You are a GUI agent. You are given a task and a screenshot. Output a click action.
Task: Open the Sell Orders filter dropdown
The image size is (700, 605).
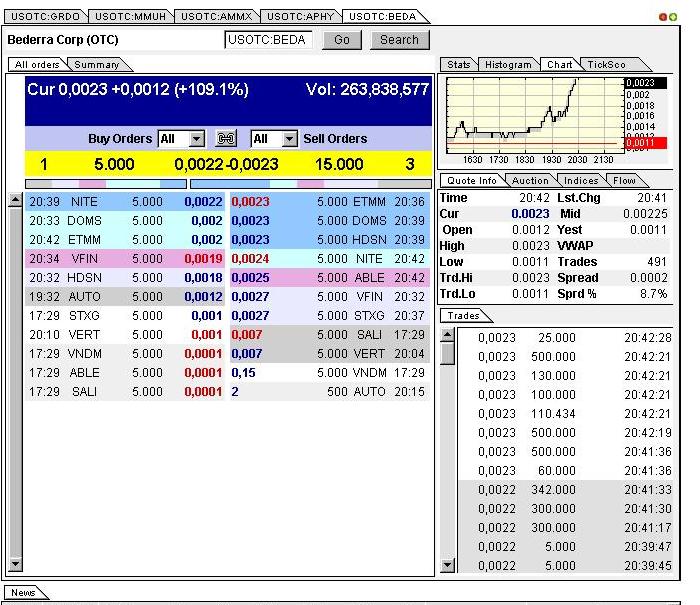pyautogui.click(x=289, y=139)
